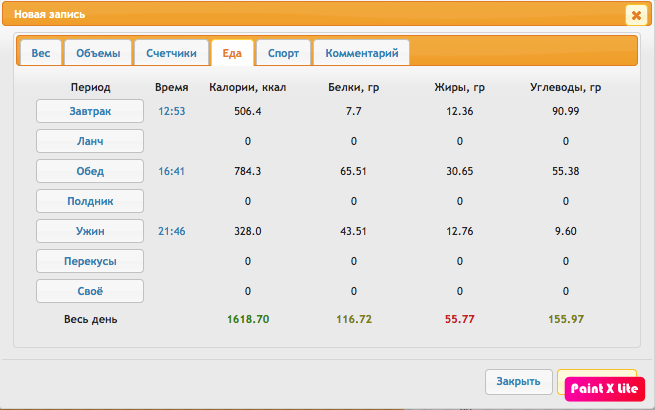
Task: Click the Новая запись dialog title
Action: (x=50, y=14)
